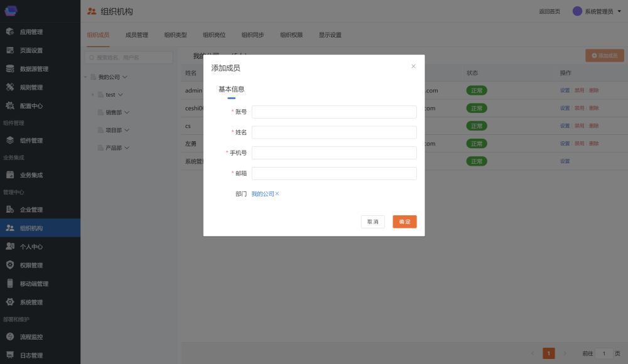Click the 手机号 input field
Image resolution: width=628 pixels, height=364 pixels.
point(334,153)
